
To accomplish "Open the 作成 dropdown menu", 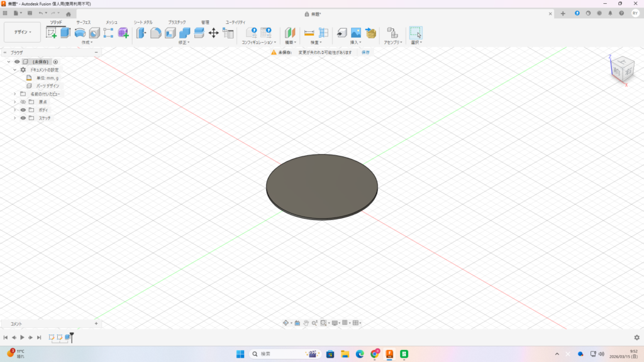I will (x=87, y=43).
